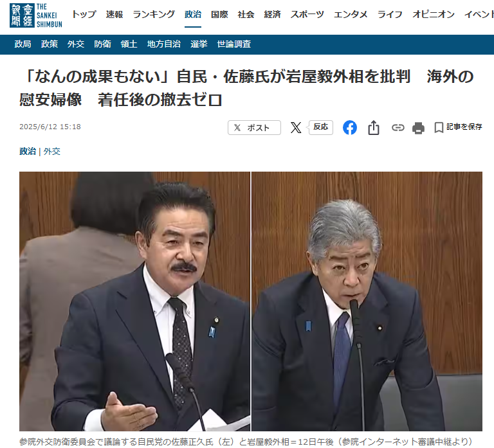Click the left photo of 佐藤正久氏
Screen dimensions: 494x448
tap(134, 301)
